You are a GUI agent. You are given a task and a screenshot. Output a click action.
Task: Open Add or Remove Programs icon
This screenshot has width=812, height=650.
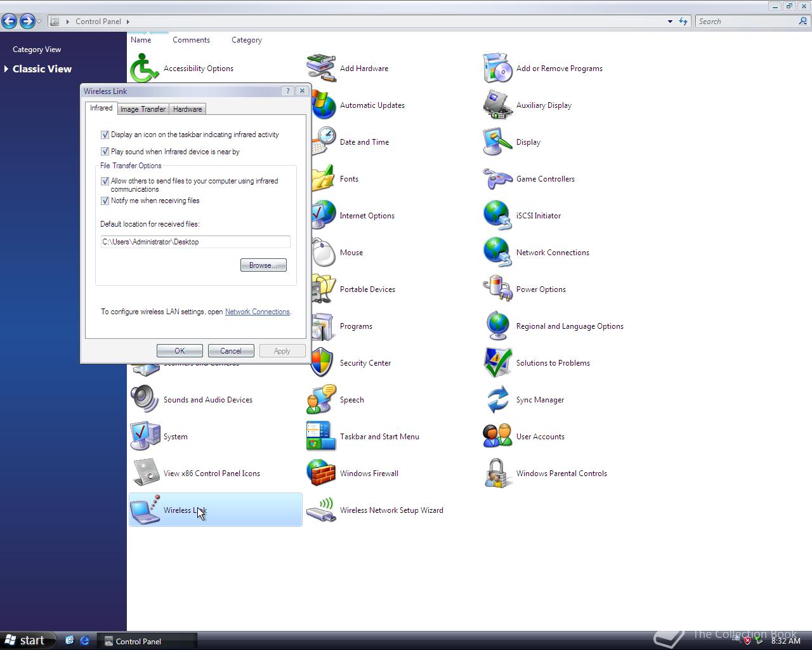coord(497,68)
